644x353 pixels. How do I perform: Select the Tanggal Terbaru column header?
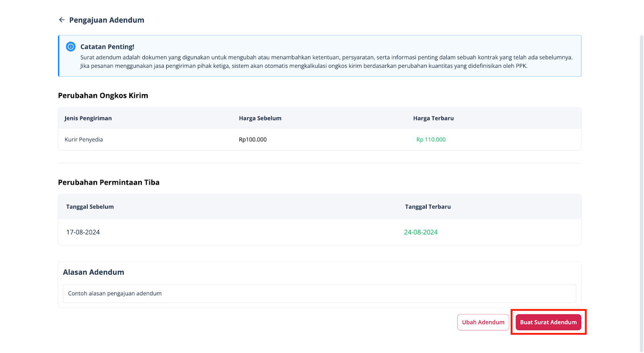click(427, 207)
